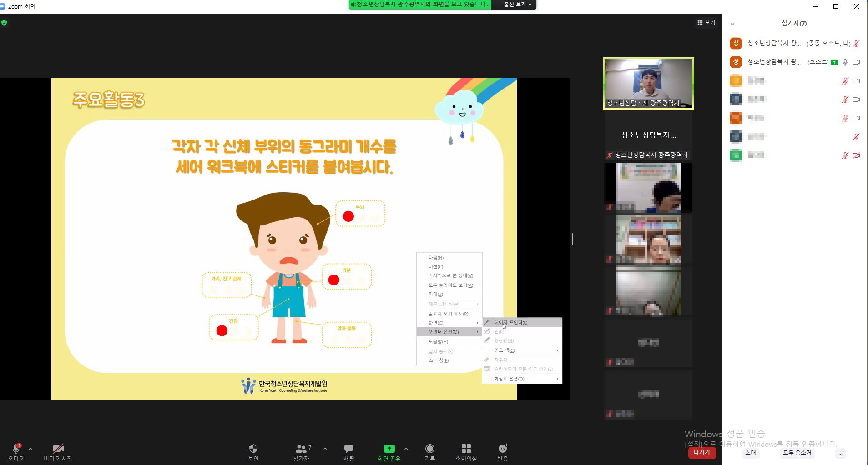Choose 모든 슬라이드 보기 in context menu
Image resolution: width=868 pixels, height=465 pixels.
coord(450,285)
